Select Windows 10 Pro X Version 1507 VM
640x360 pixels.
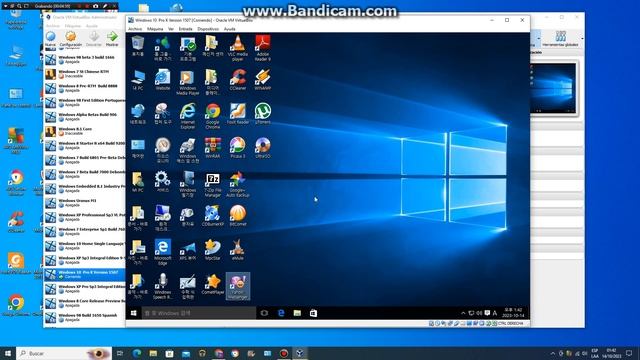coord(84,274)
